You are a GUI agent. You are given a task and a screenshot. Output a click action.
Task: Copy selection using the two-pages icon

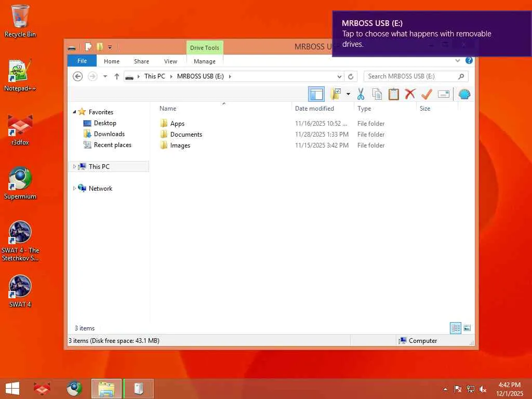click(377, 94)
